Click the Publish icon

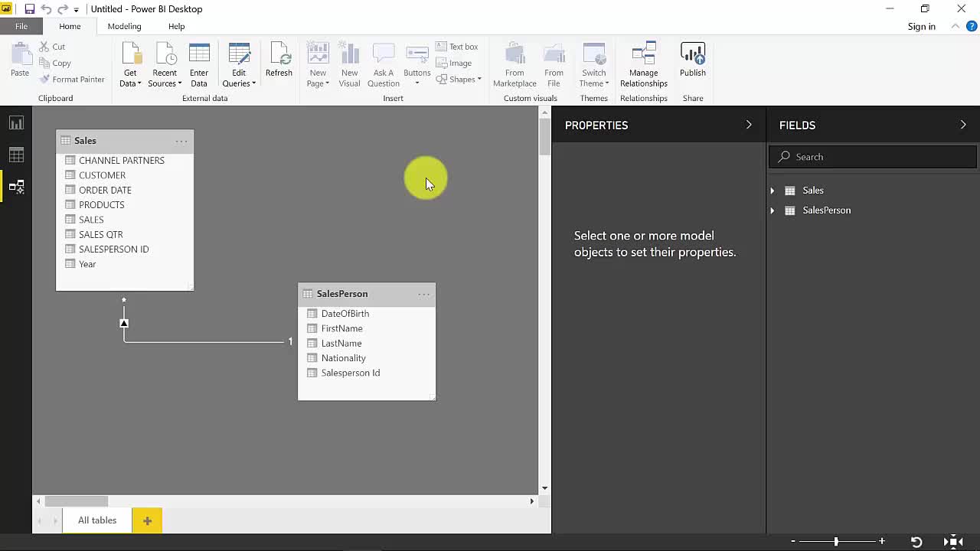(x=692, y=61)
